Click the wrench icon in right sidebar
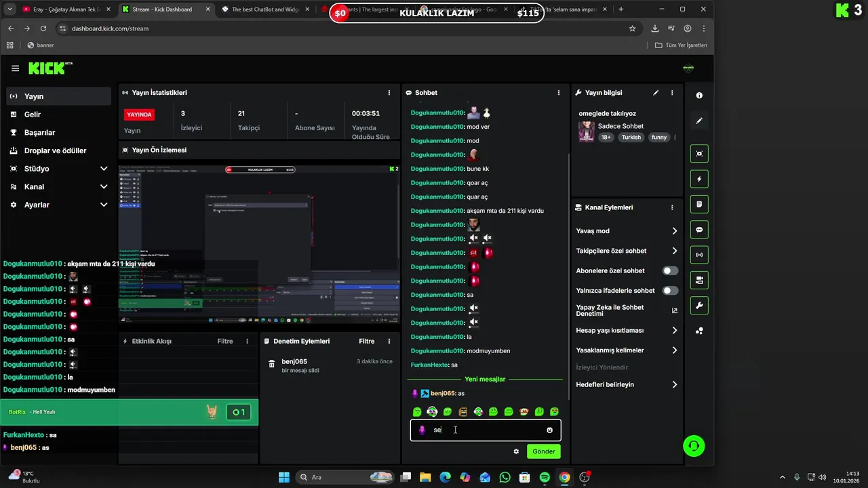 (699, 306)
